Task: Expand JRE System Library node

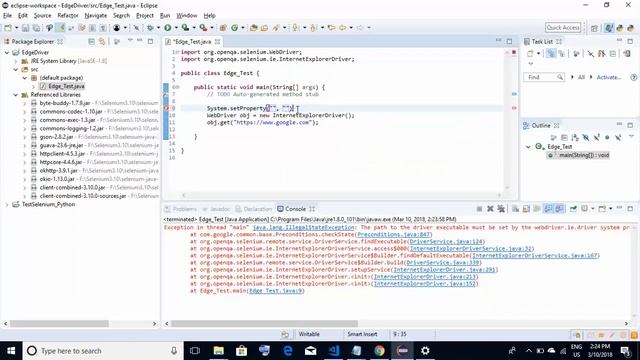Action: 16,61
